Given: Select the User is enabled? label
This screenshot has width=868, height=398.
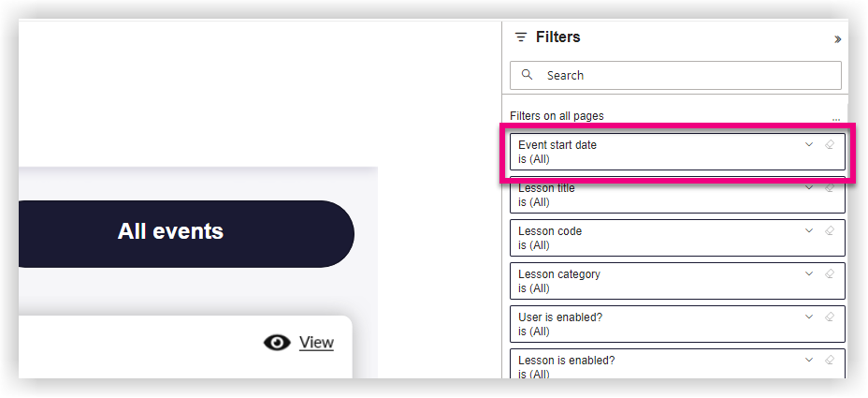Looking at the screenshot, I should click(560, 317).
